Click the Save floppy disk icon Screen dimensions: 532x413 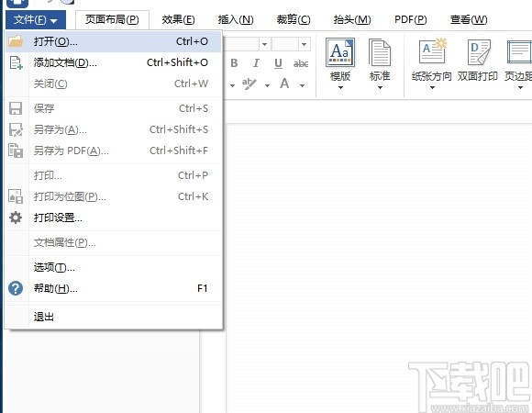point(16,108)
